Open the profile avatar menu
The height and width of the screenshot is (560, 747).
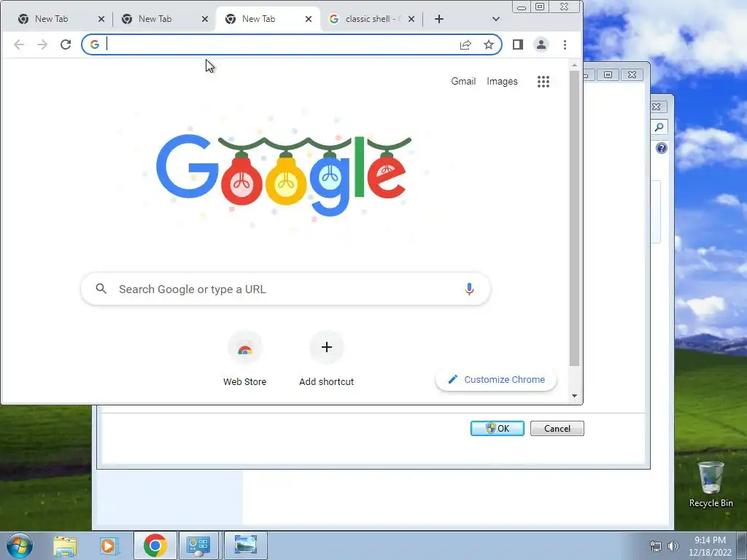click(541, 44)
